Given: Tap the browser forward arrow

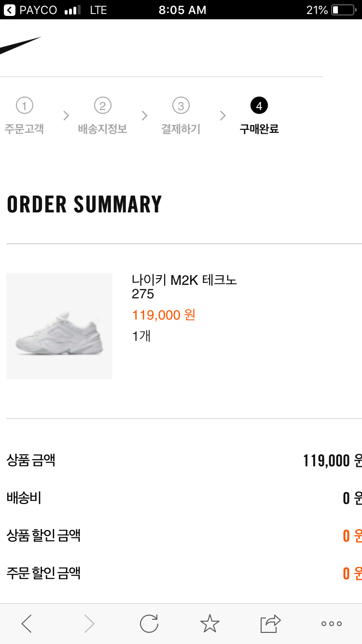Looking at the screenshot, I should click(89, 624).
